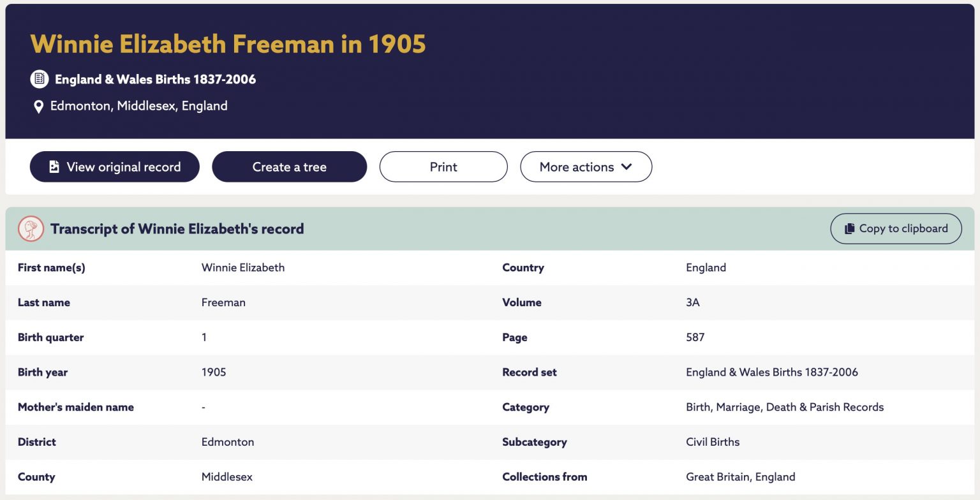Click the Edmonton district value
This screenshot has height=500, width=980.
click(x=228, y=442)
